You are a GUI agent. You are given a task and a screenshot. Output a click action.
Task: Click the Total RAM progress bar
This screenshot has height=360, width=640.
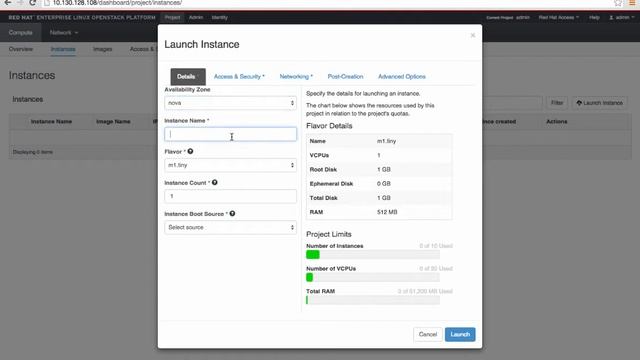point(373,300)
